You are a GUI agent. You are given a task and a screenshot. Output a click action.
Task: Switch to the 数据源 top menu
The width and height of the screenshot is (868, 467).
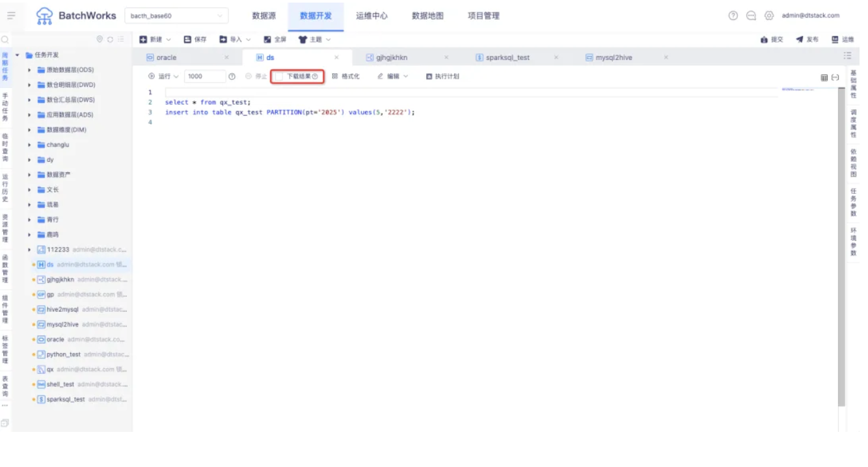click(x=264, y=16)
